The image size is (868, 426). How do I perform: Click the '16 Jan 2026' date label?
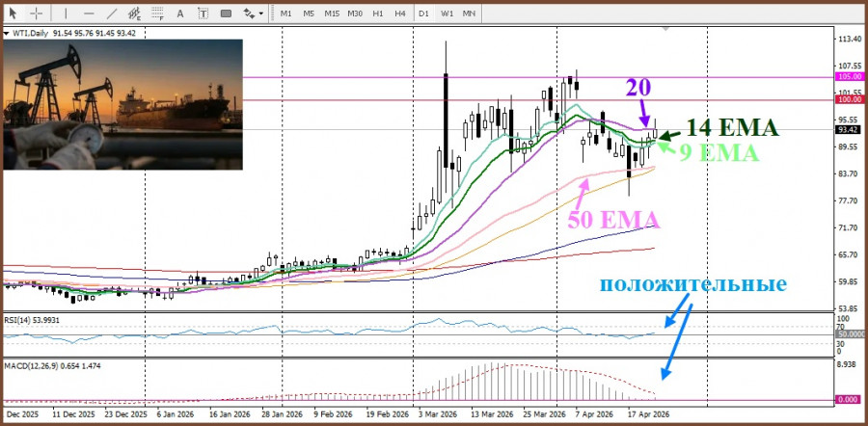tap(231, 413)
